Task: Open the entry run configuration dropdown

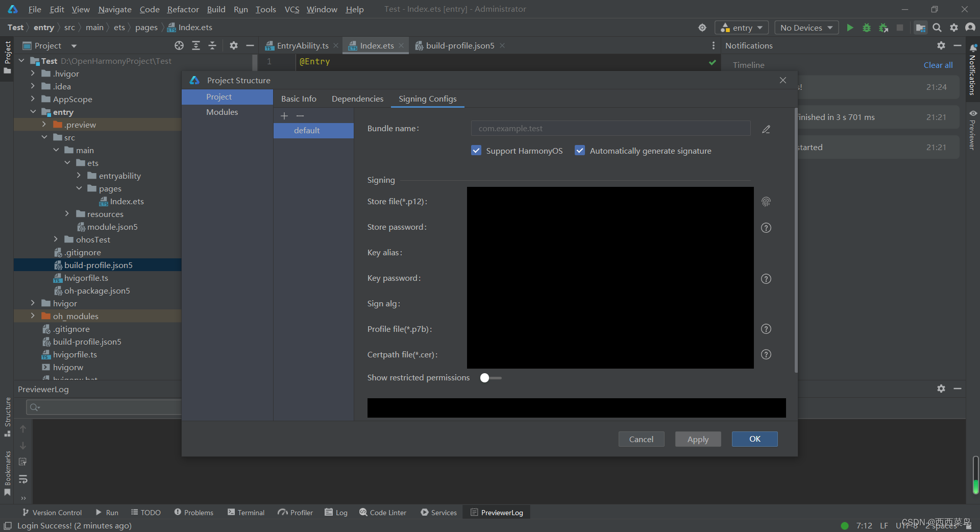Action: pos(742,28)
